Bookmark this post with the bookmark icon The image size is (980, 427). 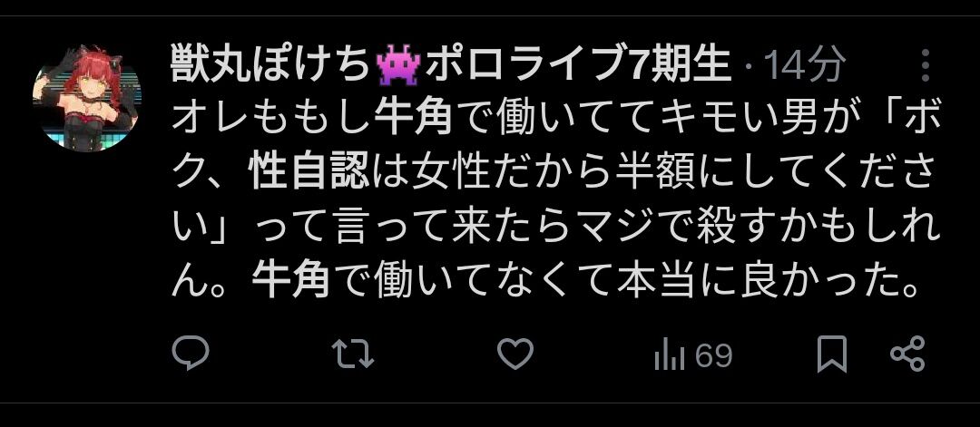coord(832,354)
